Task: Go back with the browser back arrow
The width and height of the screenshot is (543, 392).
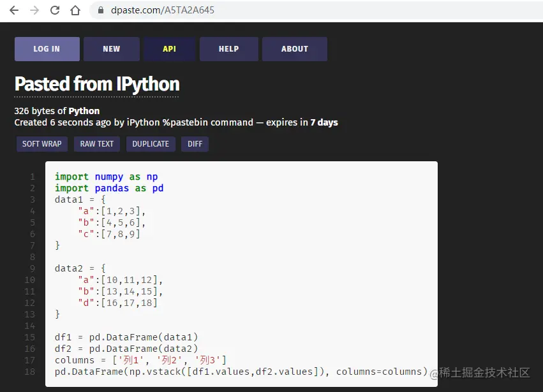Action: (14, 10)
